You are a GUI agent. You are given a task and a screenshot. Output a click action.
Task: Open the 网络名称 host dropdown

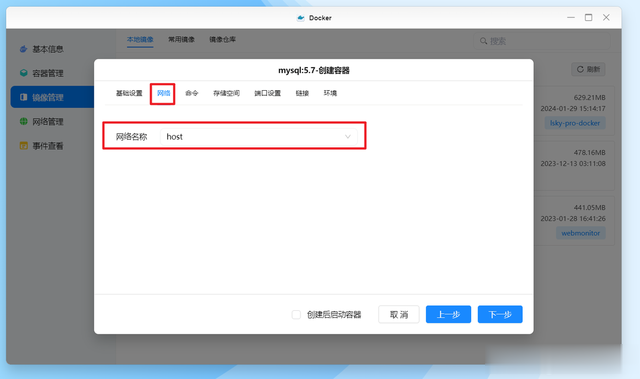coord(259,137)
